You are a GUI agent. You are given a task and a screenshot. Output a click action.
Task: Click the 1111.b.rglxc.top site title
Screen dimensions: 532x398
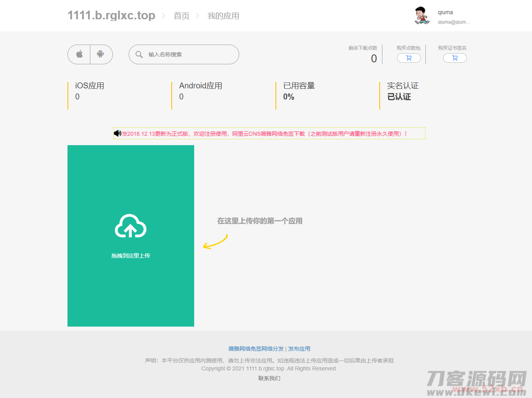coord(111,15)
